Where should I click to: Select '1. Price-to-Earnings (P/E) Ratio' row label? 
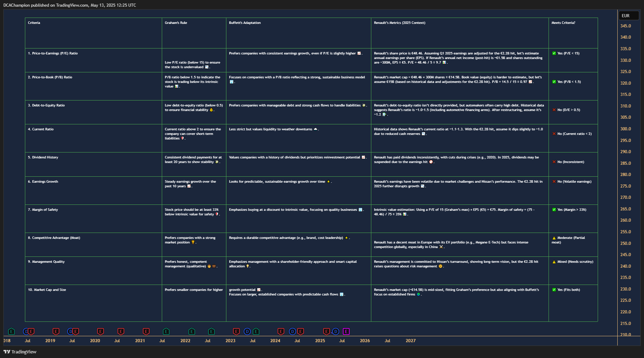click(x=53, y=53)
